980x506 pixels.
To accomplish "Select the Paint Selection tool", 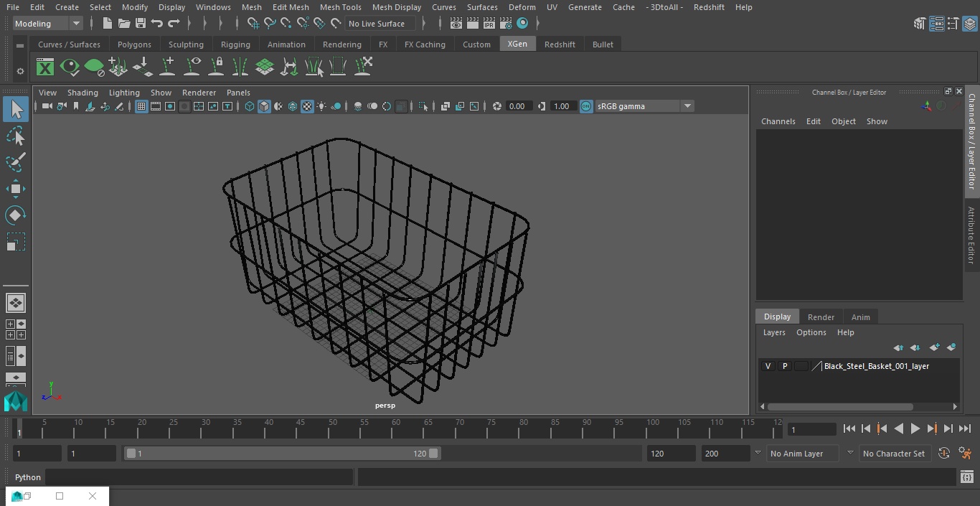I will coord(15,162).
